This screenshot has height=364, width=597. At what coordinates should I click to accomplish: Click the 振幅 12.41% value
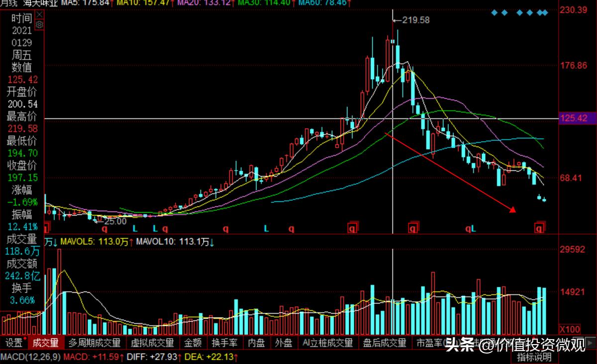pos(23,226)
